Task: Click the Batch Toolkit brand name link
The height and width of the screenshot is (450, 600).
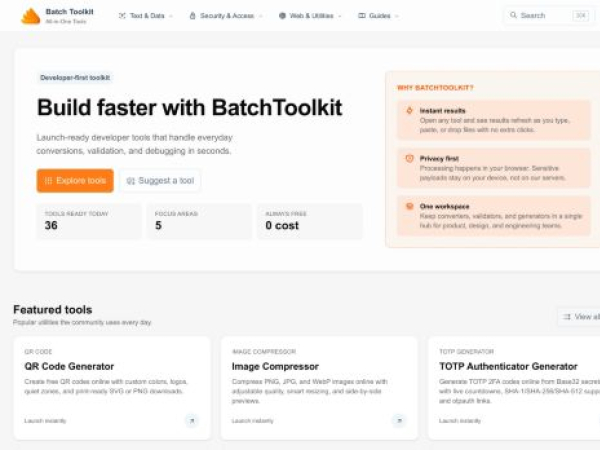Action: pos(70,11)
